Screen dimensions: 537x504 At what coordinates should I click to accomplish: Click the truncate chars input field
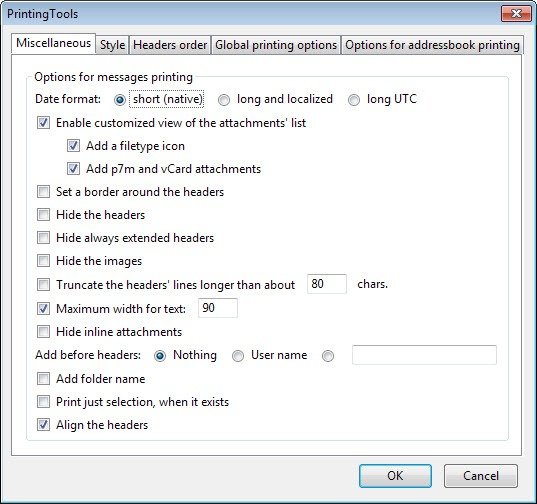pos(327,284)
